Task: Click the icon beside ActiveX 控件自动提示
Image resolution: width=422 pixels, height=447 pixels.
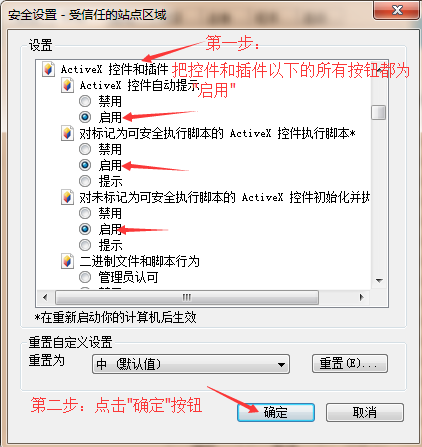Action: pyautogui.click(x=67, y=85)
